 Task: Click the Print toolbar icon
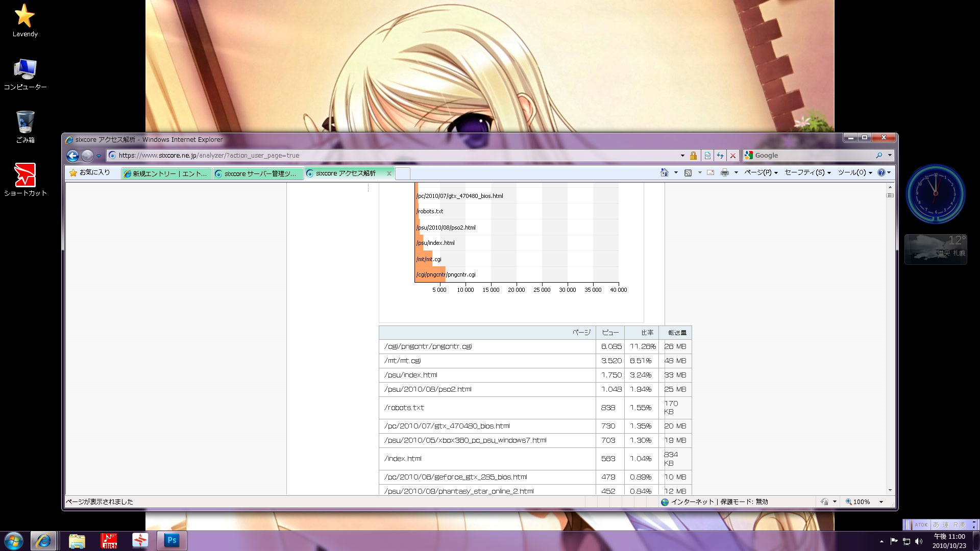[x=724, y=172]
